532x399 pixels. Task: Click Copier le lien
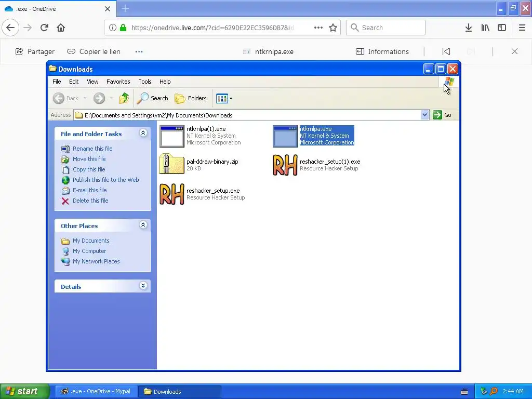coord(94,51)
